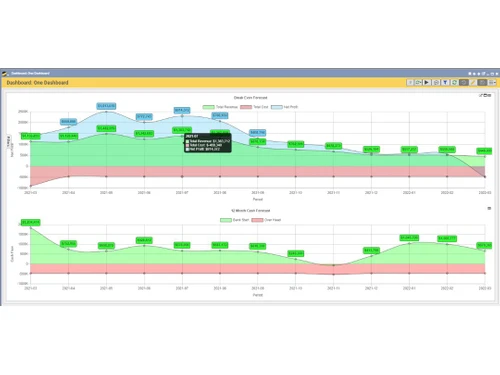500x375 pixels.
Task: Click the upper chart's 2021-12 axis label
Action: [371, 193]
